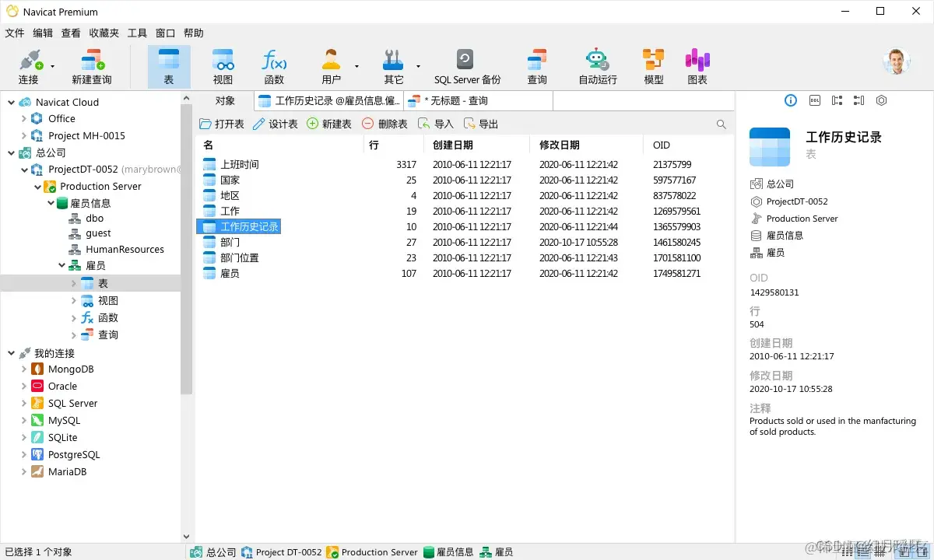Open the 工具 menu
Screen dimensions: 934x560
click(137, 33)
